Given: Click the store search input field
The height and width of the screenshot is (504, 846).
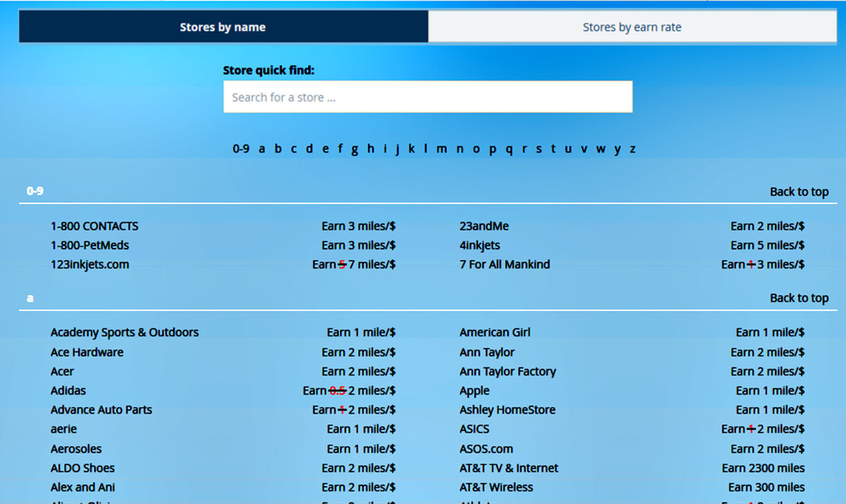Looking at the screenshot, I should 427,96.
